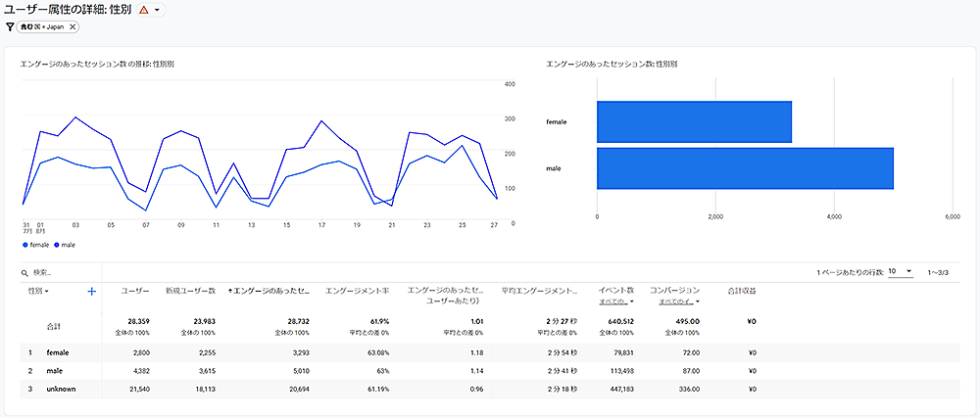Click the funnel filter icon
This screenshot has width=980, height=418.
coord(10,26)
